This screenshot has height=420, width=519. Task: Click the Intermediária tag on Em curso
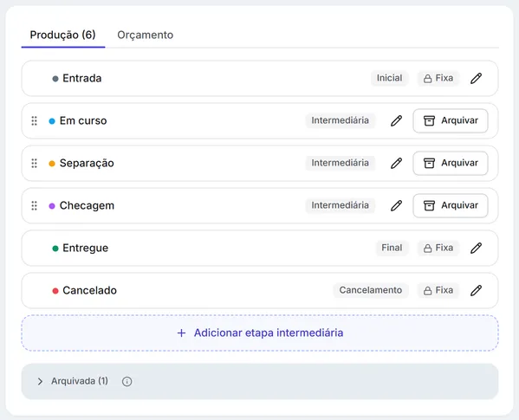tap(341, 120)
